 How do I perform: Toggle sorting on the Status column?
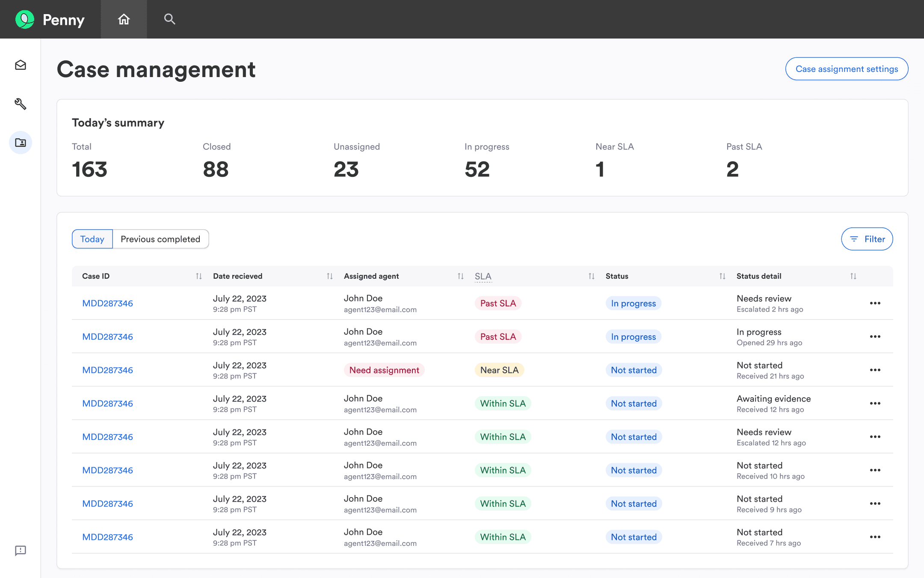723,276
